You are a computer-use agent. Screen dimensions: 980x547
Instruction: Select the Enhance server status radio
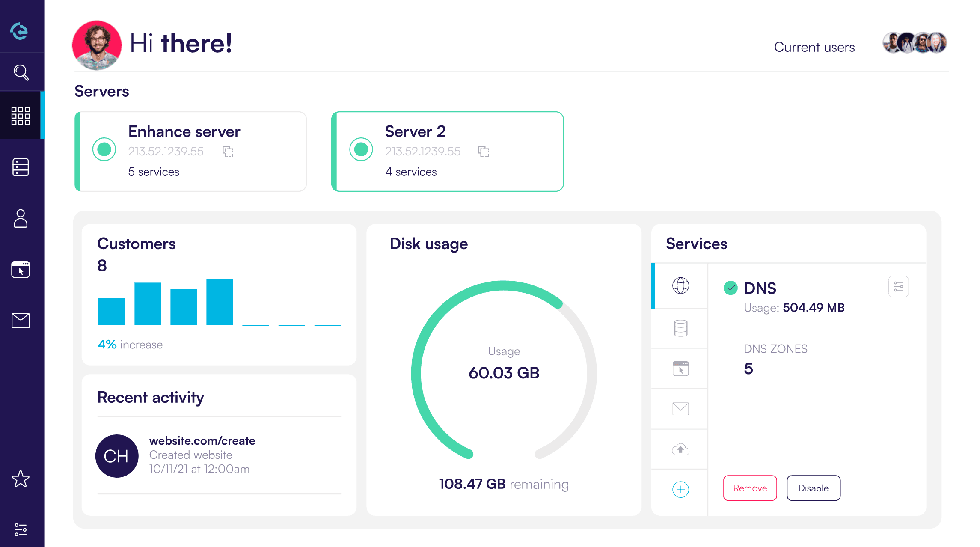tap(104, 150)
